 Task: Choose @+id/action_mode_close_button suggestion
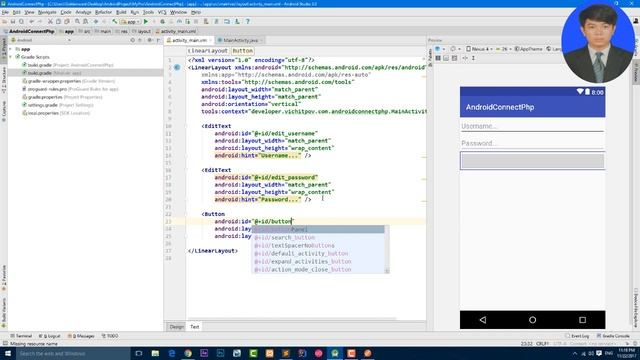[x=318, y=269]
